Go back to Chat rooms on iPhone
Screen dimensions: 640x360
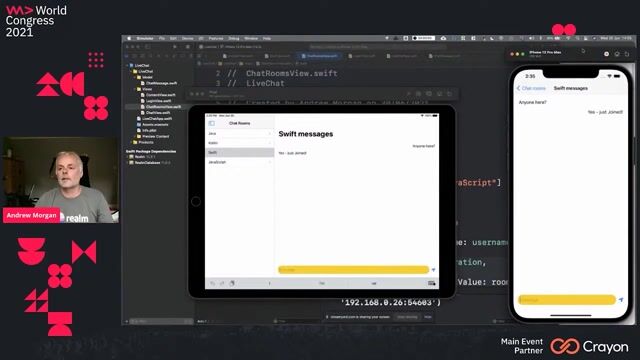531,88
